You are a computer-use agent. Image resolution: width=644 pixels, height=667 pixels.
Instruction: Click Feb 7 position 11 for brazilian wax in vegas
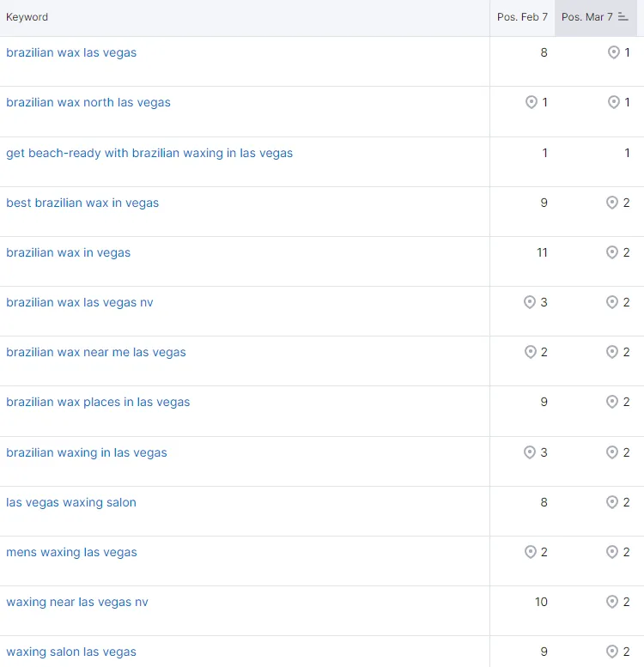click(x=542, y=252)
